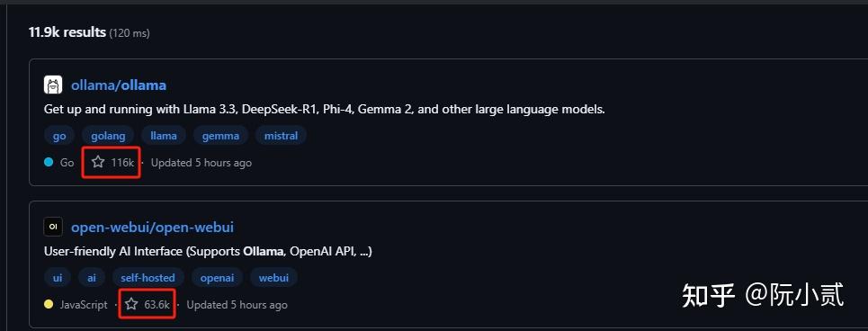Image resolution: width=868 pixels, height=331 pixels.
Task: Select the ui topic tag
Action: coord(58,277)
